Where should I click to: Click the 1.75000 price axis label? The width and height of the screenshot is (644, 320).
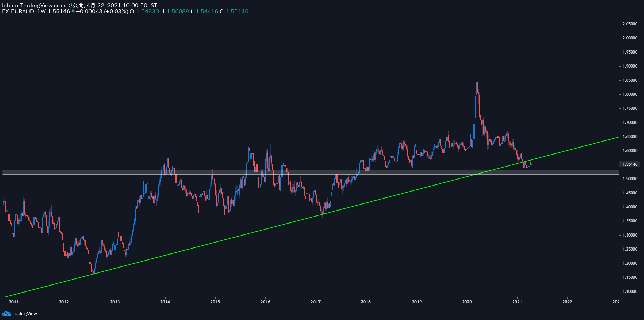(630, 108)
